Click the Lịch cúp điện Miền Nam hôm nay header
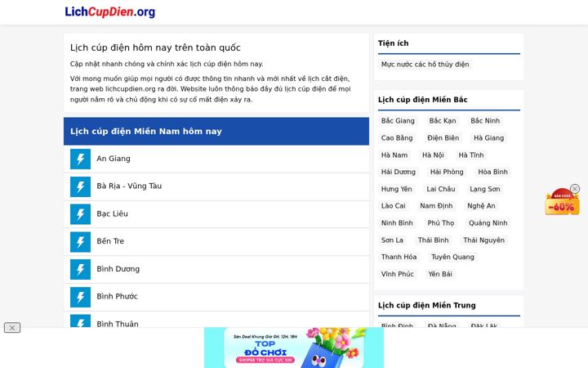The height and width of the screenshot is (368, 588). [x=216, y=131]
